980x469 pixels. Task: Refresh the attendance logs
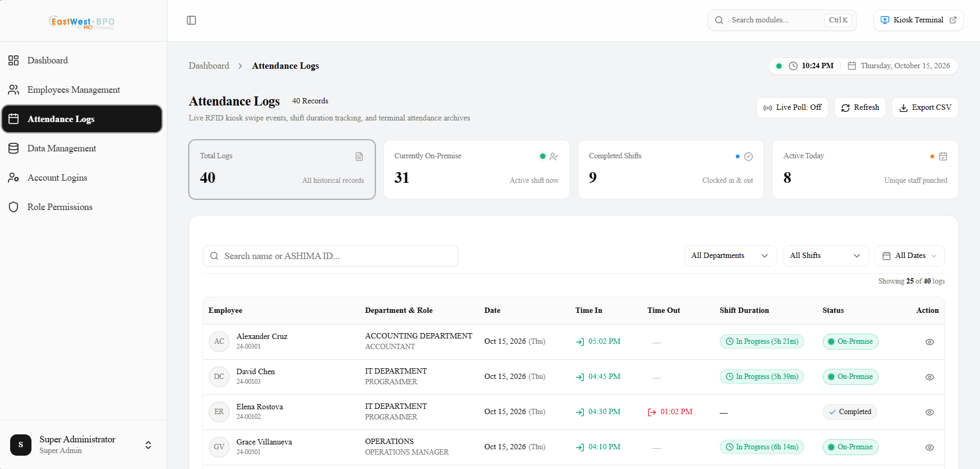[860, 108]
